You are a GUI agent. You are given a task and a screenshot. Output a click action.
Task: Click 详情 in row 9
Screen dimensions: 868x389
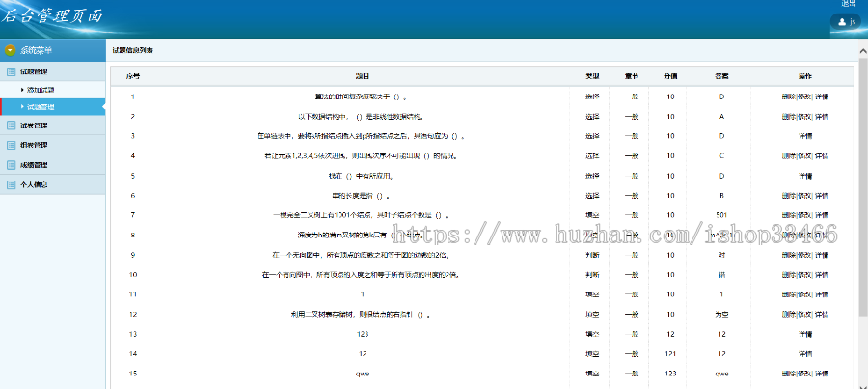coord(822,255)
